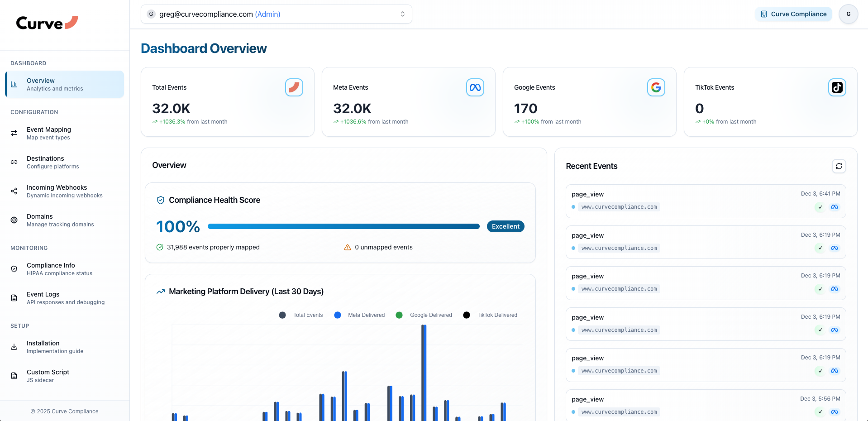868x421 pixels.
Task: Open the G user avatar menu
Action: 849,14
